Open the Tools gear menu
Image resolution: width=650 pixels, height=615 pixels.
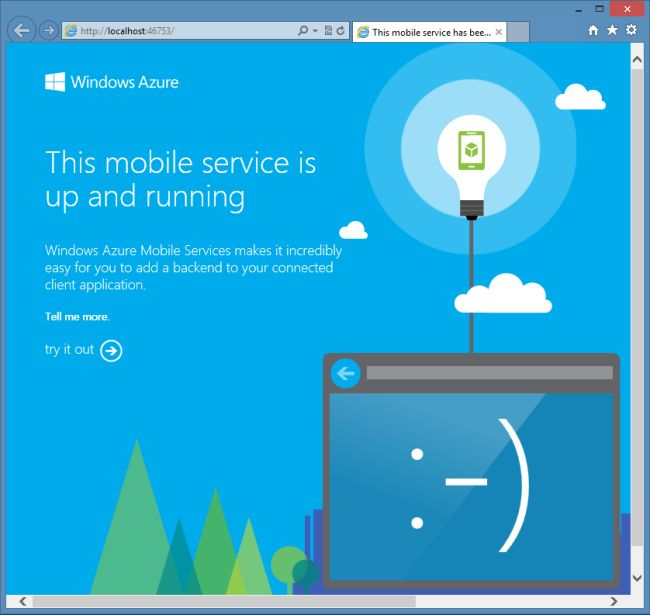[631, 30]
